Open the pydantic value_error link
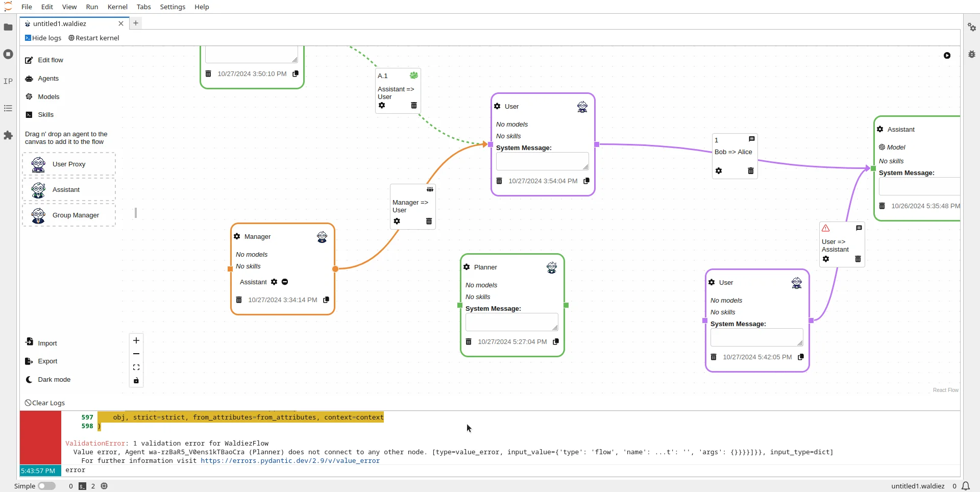The image size is (980, 492). 290,461
